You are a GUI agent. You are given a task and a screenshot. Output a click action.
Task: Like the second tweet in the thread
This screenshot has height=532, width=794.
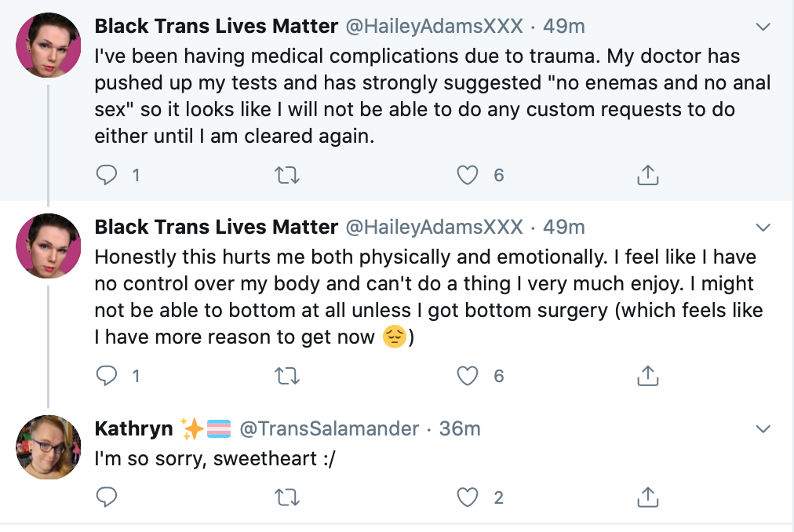coord(468,377)
